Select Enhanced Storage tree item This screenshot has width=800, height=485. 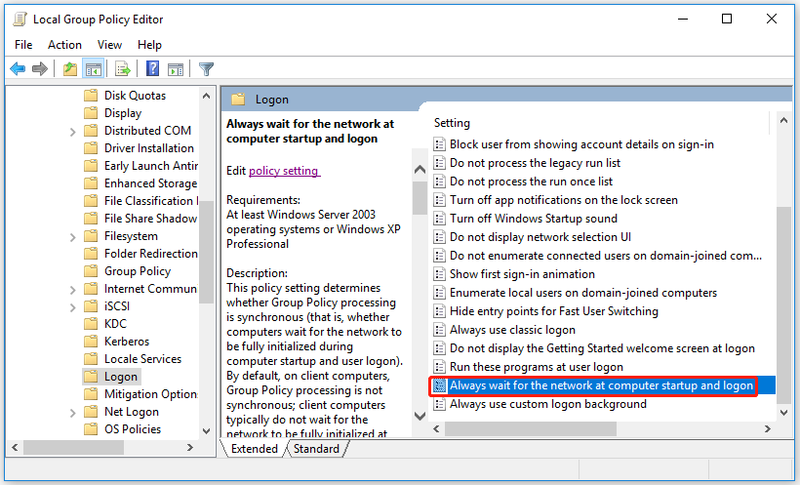click(151, 184)
